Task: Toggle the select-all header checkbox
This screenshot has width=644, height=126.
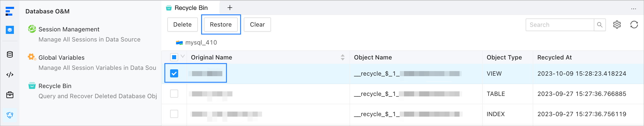Action: [174, 57]
